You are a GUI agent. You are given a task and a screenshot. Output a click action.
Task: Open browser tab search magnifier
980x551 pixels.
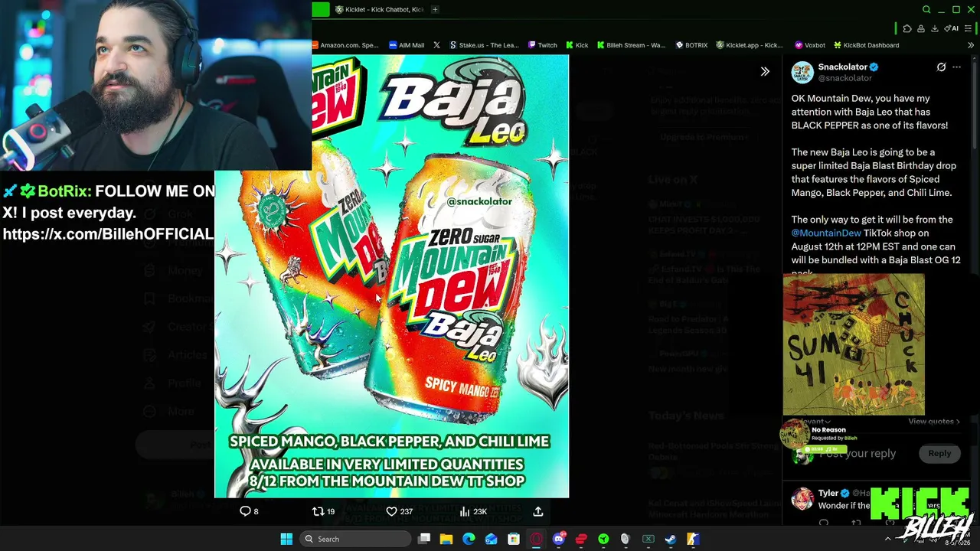(x=926, y=9)
